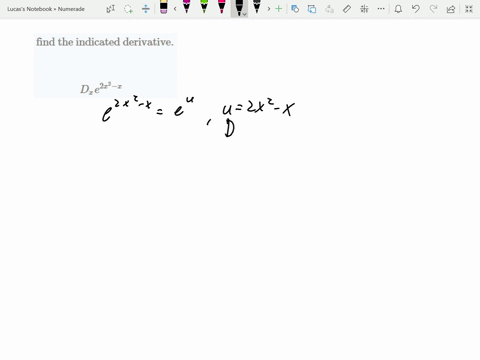Open the selected black pen's options dropdown
The width and height of the screenshot is (480, 360).
[x=245, y=14]
